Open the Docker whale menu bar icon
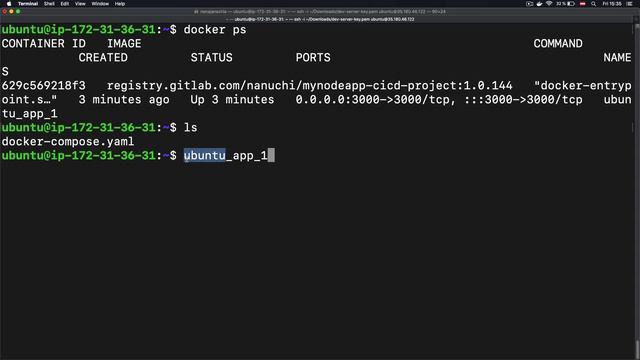 coord(539,4)
